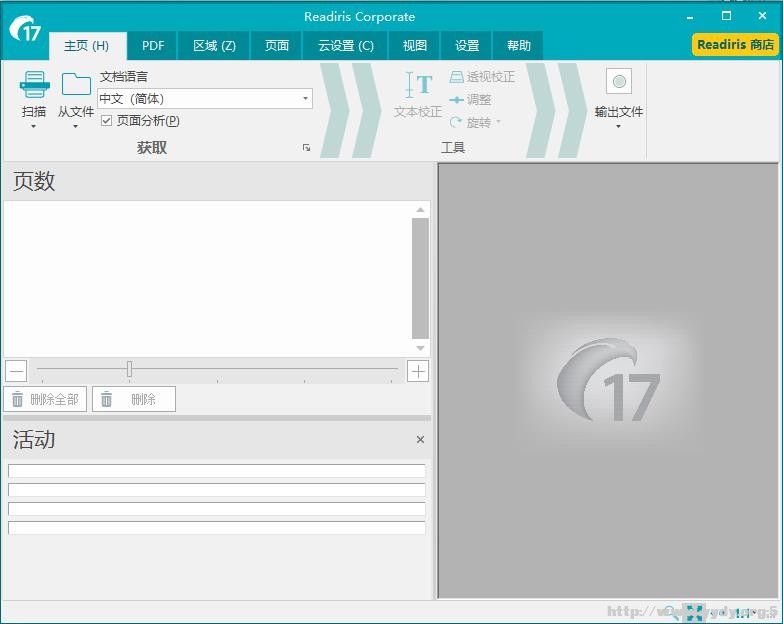Open the Help 帮助 tab

(x=518, y=46)
